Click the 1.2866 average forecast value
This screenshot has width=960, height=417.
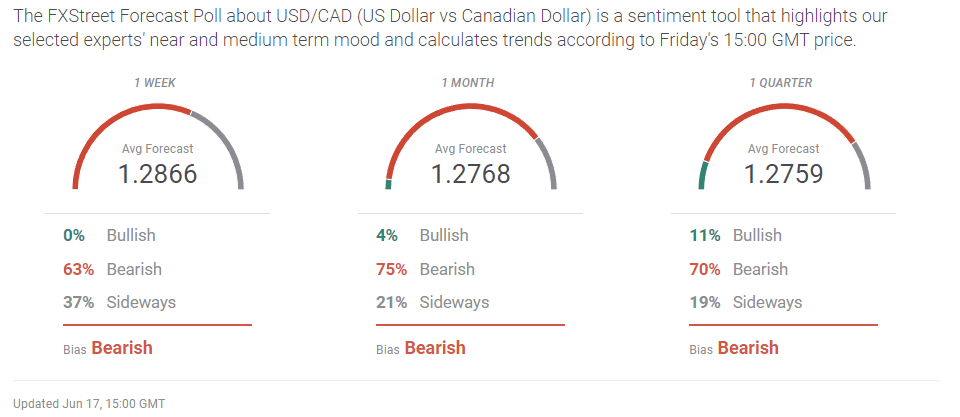[x=158, y=174]
